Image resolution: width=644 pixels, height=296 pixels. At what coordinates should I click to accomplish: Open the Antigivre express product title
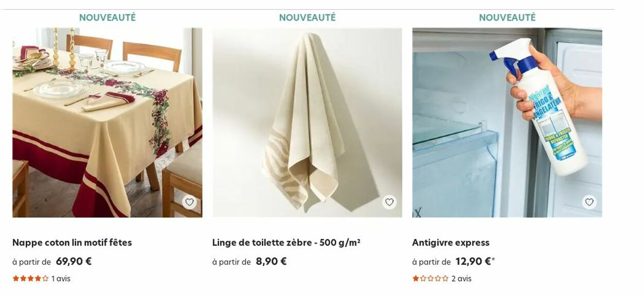point(451,242)
